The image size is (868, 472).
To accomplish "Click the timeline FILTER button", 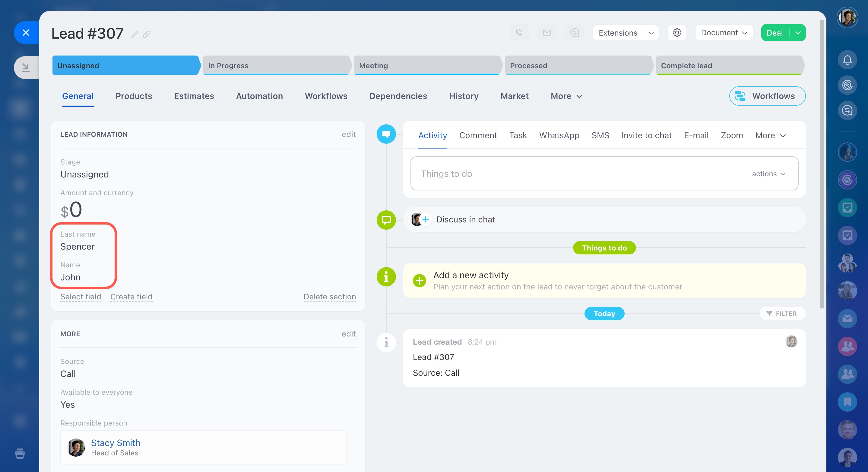I will (x=782, y=314).
